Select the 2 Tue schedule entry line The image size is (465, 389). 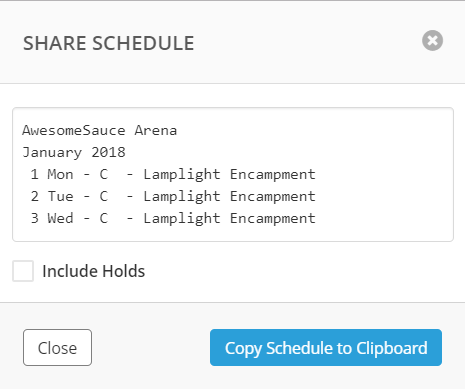point(173,196)
